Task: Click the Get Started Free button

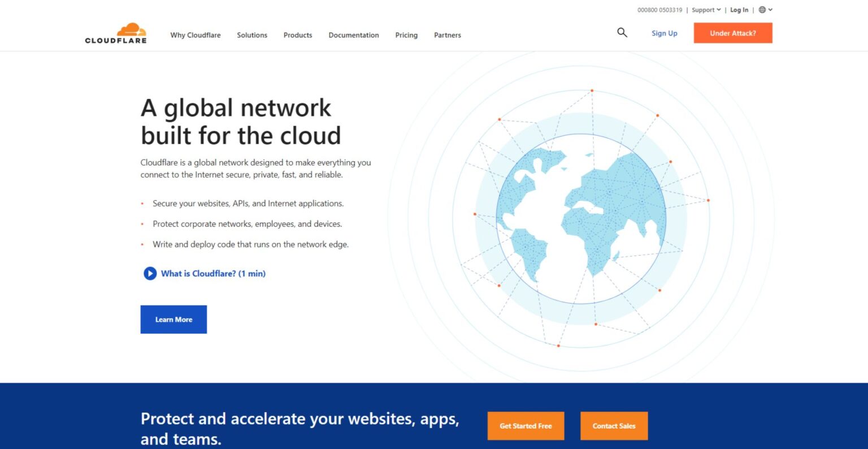Action: pyautogui.click(x=526, y=426)
